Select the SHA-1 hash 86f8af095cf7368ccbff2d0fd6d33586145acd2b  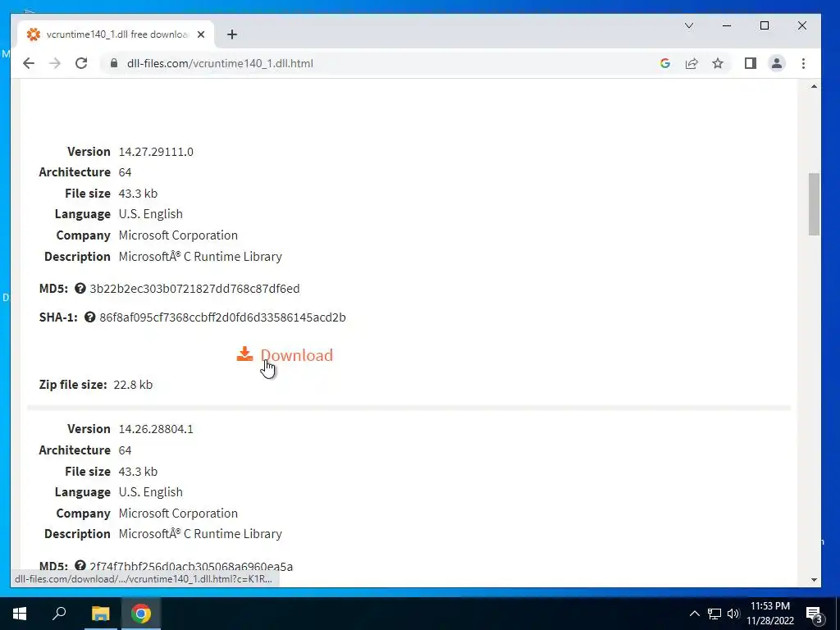pyautogui.click(x=223, y=317)
